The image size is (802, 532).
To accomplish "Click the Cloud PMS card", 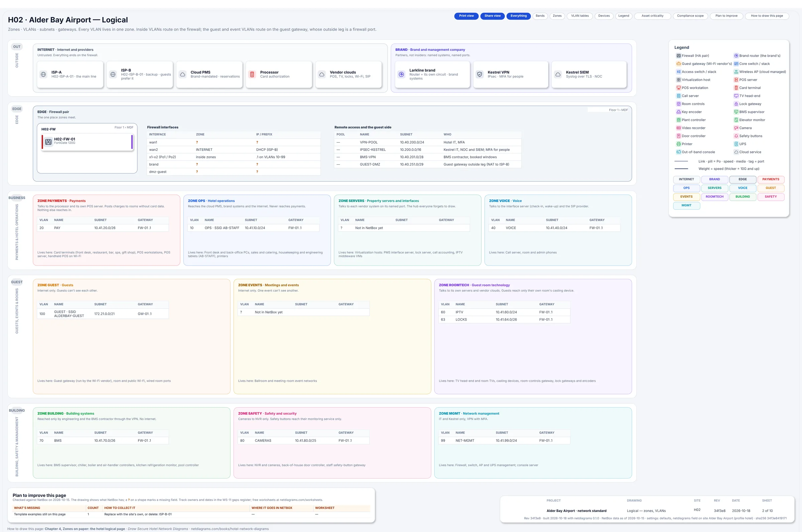I will tap(210, 75).
